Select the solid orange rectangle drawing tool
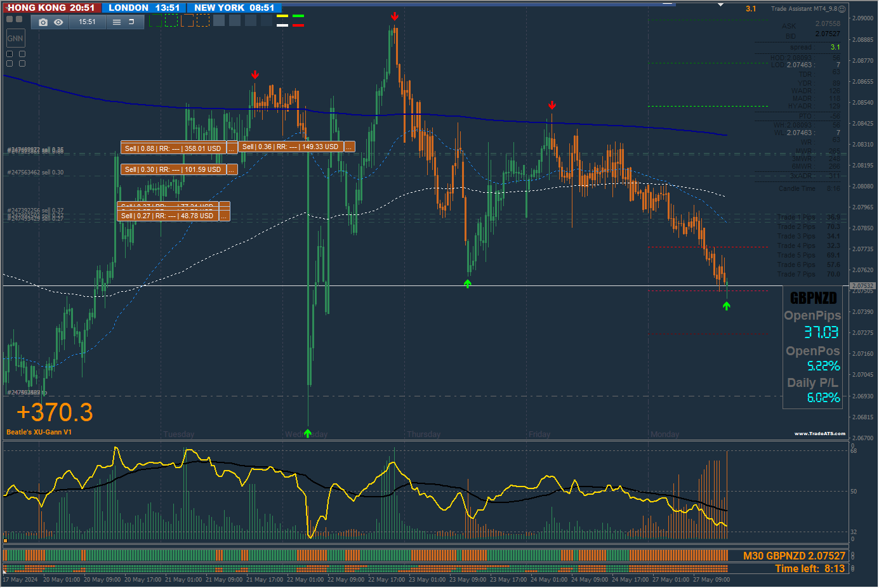 click(x=187, y=20)
